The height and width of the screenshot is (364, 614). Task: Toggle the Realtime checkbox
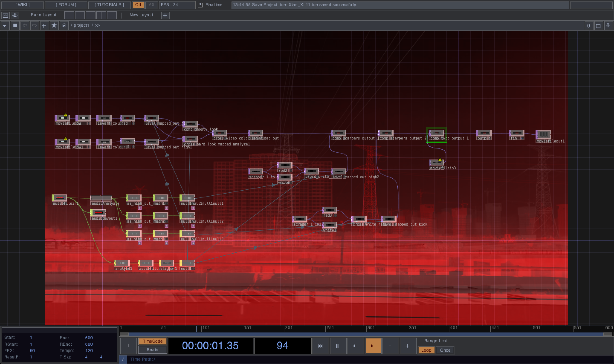pos(200,5)
